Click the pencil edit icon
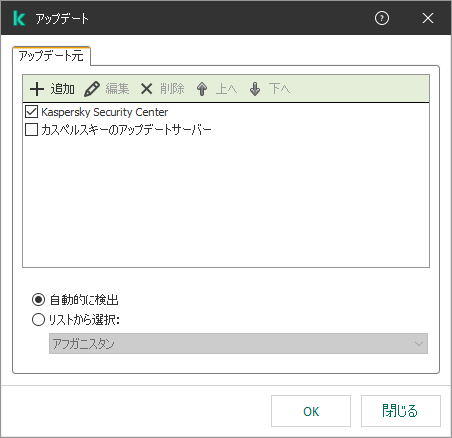Image resolution: width=452 pixels, height=438 pixels. (x=92, y=89)
